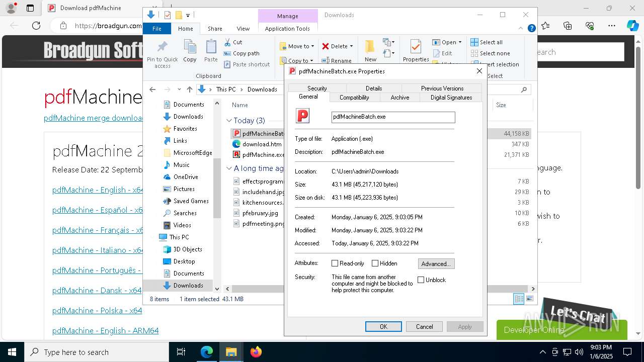Check the Unblock checkbox

(x=421, y=280)
